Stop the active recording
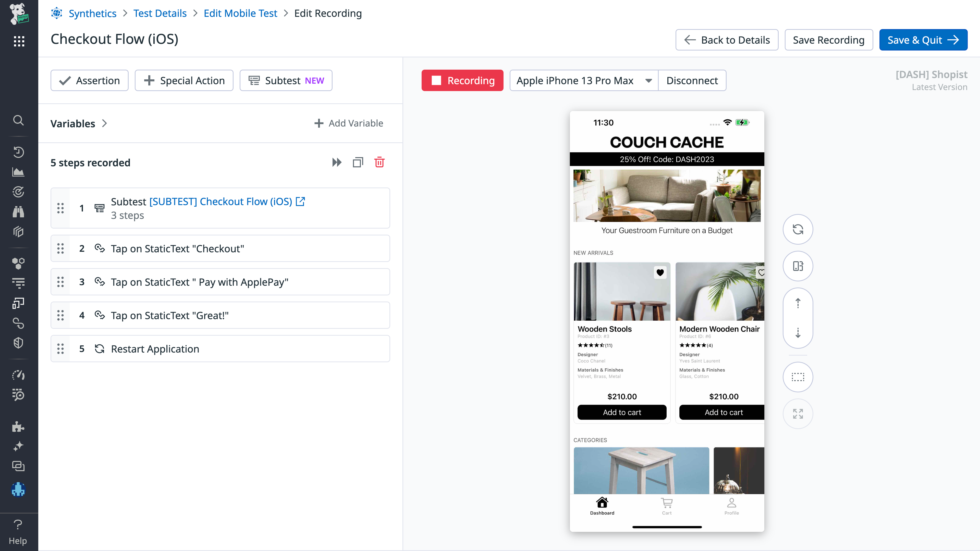The height and width of the screenshot is (551, 980). point(463,80)
